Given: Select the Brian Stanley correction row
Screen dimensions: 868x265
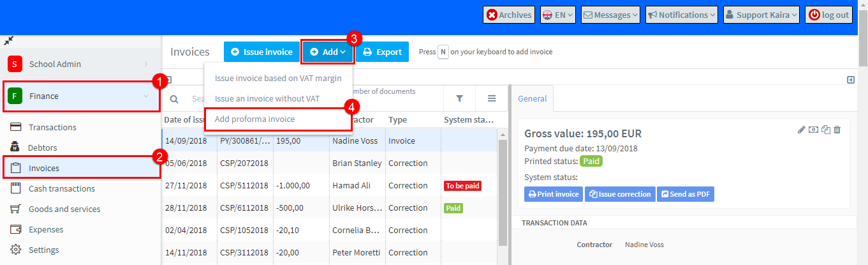Looking at the screenshot, I should click(x=330, y=163).
